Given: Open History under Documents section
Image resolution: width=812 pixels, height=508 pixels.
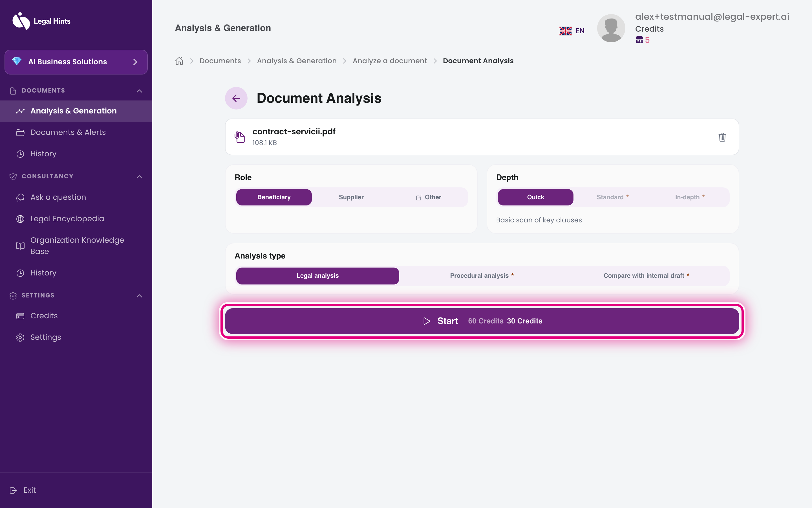Looking at the screenshot, I should [76, 154].
